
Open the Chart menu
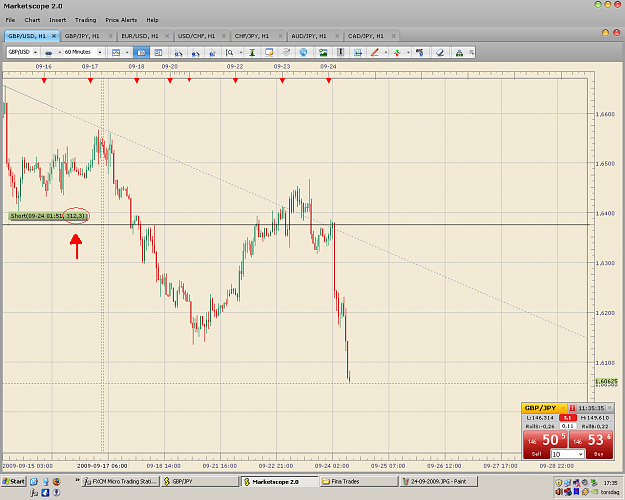click(32, 20)
